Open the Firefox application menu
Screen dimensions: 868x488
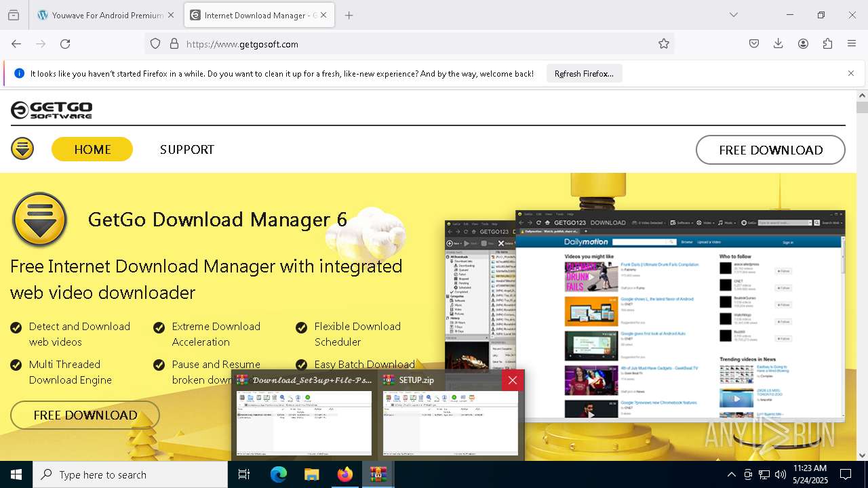[852, 43]
